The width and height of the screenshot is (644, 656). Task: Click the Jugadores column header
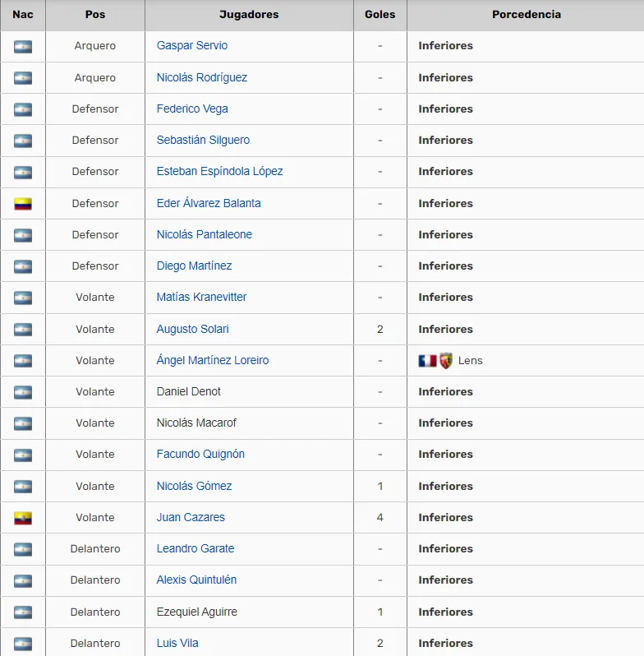[x=249, y=15]
